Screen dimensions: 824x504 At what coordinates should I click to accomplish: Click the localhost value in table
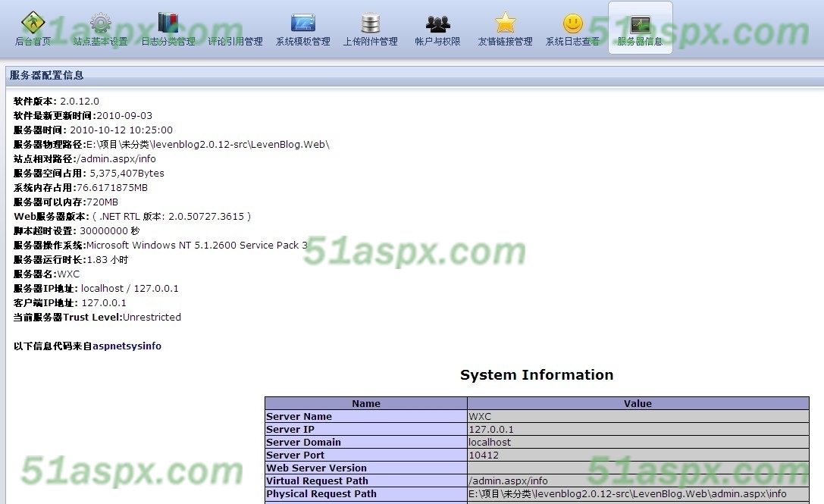pos(638,442)
